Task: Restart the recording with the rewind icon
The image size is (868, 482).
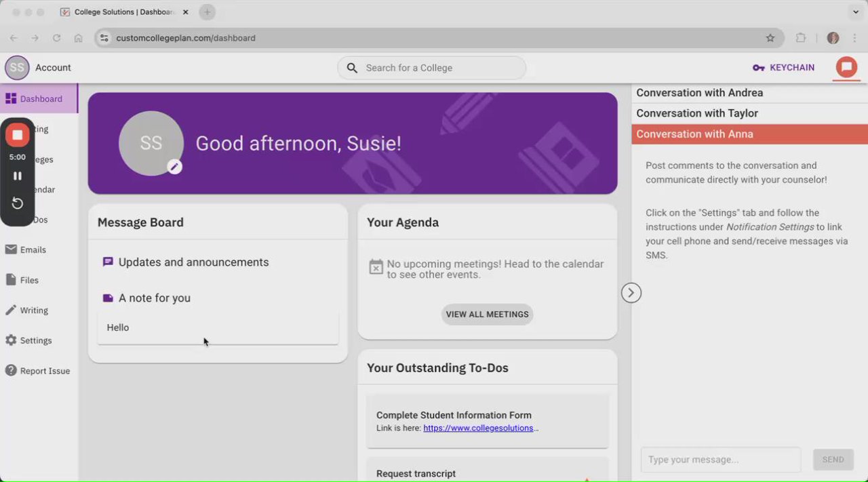Action: click(x=18, y=203)
